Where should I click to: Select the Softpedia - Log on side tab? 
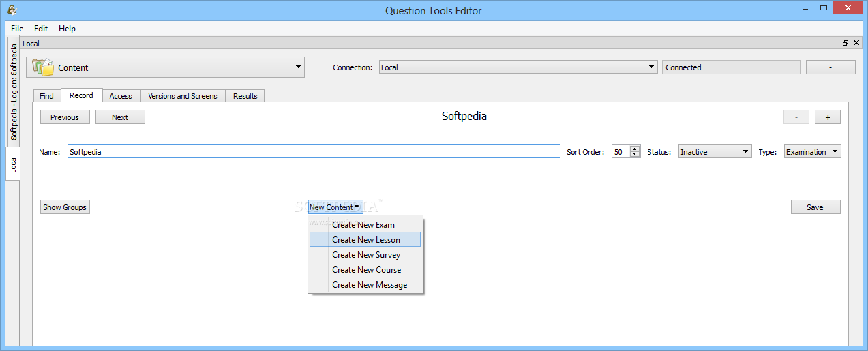click(x=13, y=92)
